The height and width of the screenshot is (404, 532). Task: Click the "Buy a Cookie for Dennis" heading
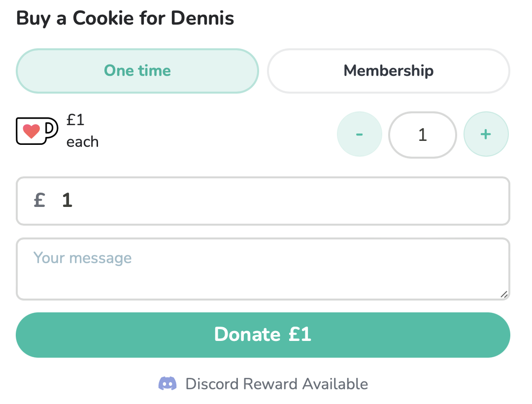[x=125, y=18]
